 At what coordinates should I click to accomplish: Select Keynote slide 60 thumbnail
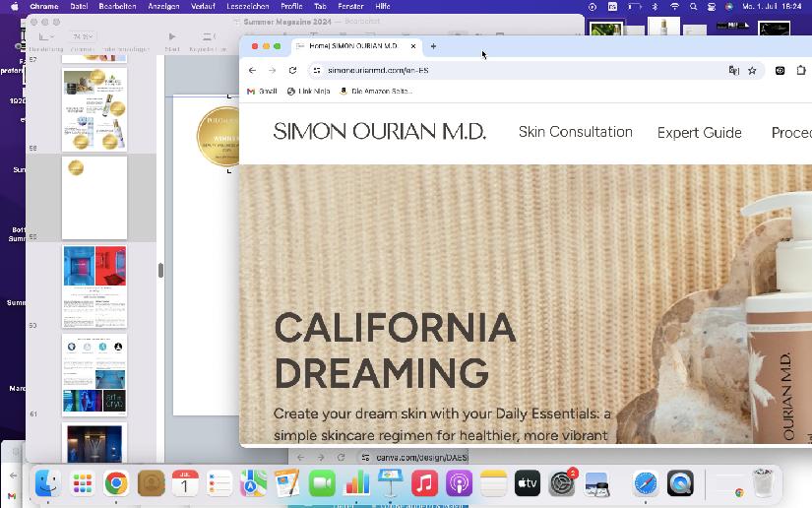[94, 286]
